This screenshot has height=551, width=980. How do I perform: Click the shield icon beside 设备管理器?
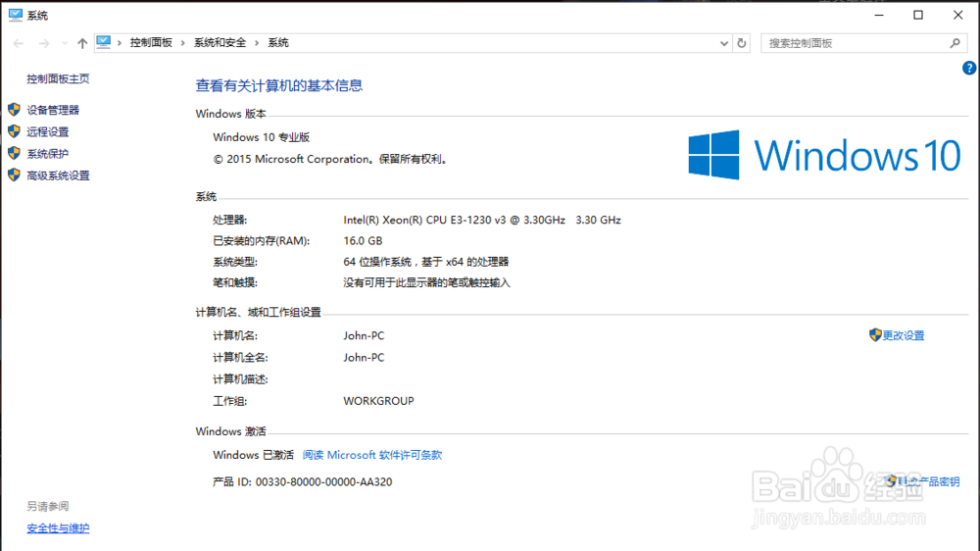(x=15, y=110)
